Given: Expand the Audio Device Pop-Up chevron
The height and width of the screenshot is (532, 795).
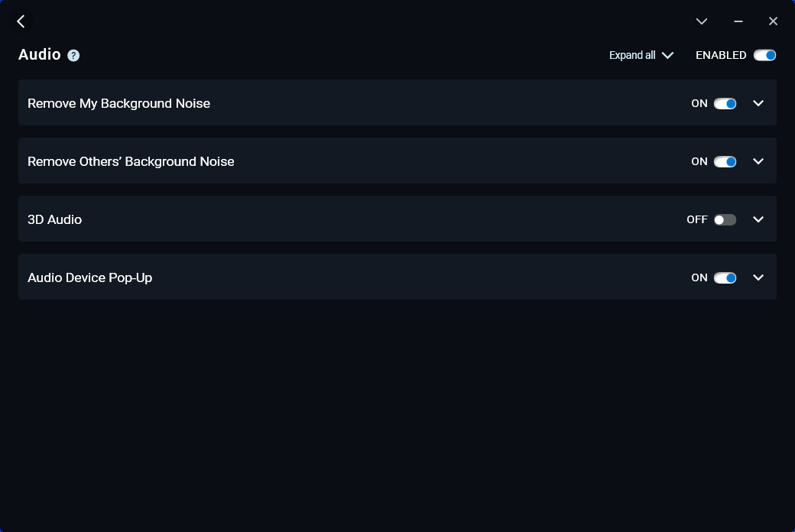Looking at the screenshot, I should [758, 277].
